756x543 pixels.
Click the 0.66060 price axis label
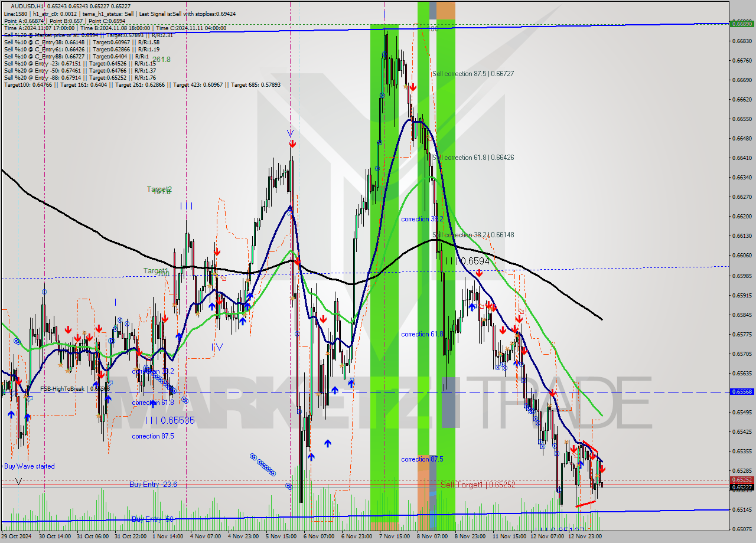[x=742, y=255]
